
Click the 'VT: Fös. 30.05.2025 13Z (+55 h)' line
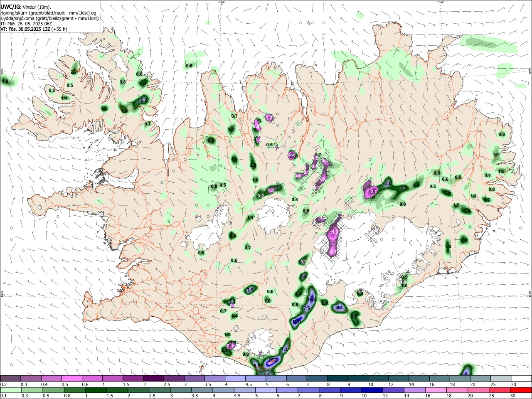34,29
